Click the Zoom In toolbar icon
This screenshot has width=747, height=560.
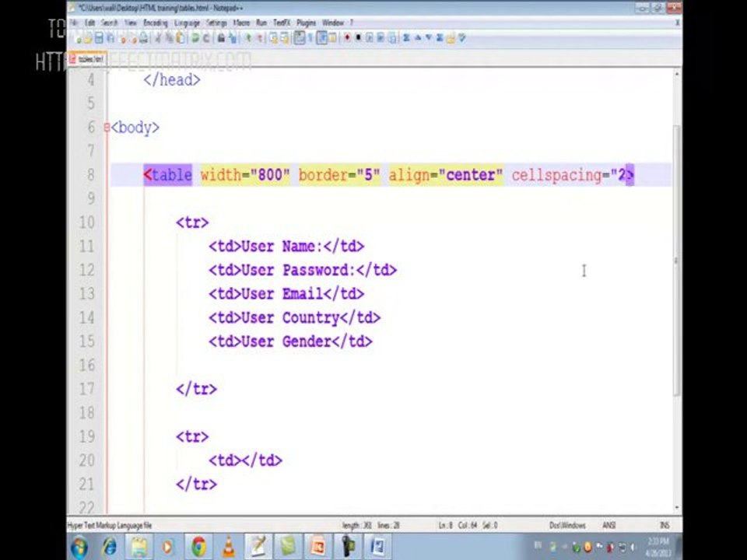click(247, 39)
